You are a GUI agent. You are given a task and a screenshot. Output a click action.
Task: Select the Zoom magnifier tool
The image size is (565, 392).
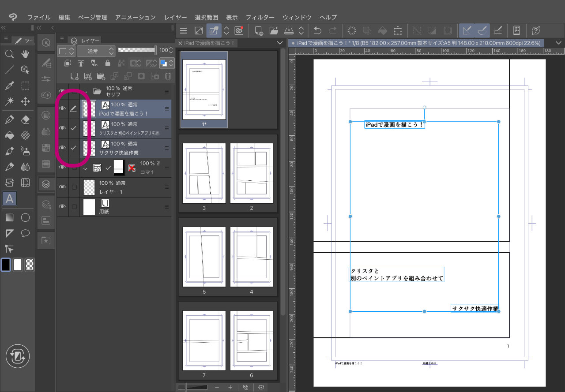pyautogui.click(x=9, y=54)
